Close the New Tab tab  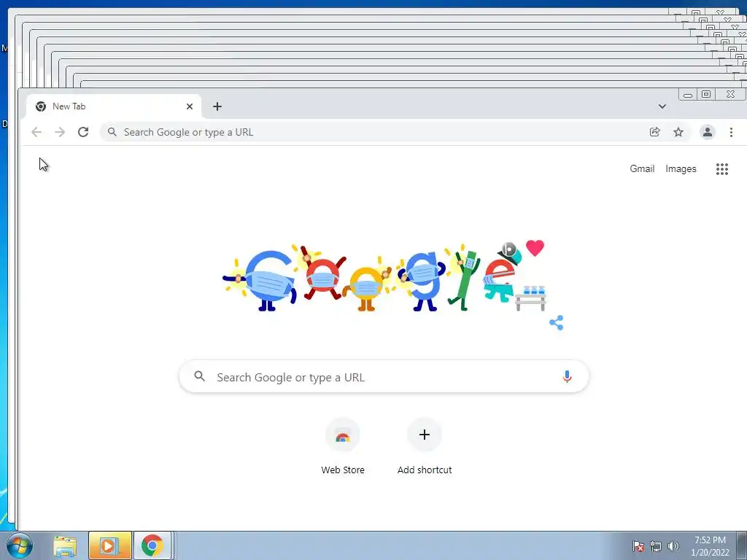point(190,106)
